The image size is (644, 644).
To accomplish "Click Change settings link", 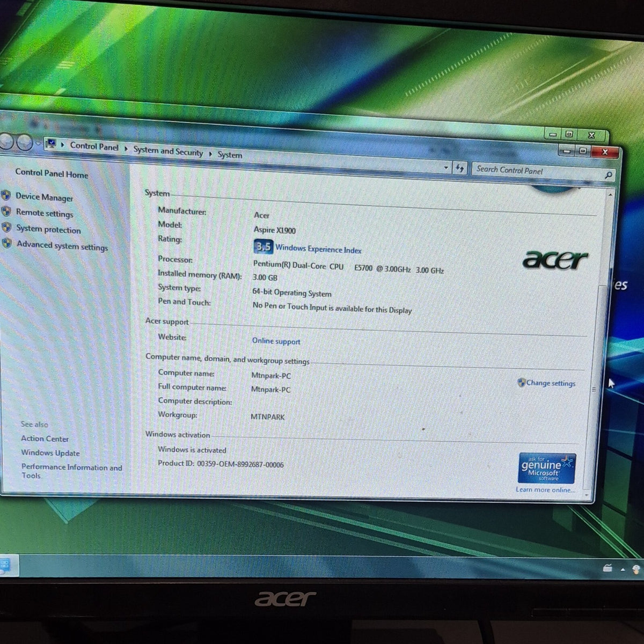I will pos(551,383).
